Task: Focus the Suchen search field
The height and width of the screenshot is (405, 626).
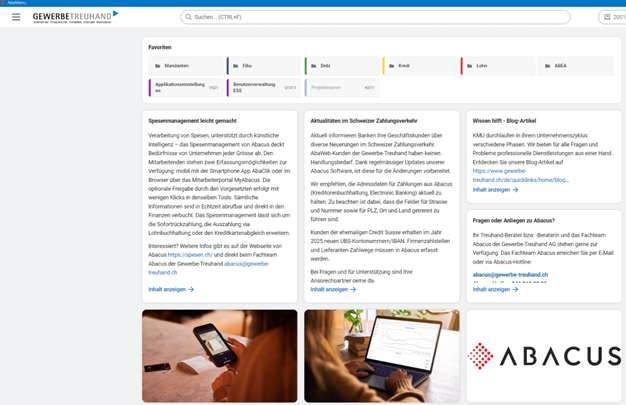Action: click(x=375, y=17)
